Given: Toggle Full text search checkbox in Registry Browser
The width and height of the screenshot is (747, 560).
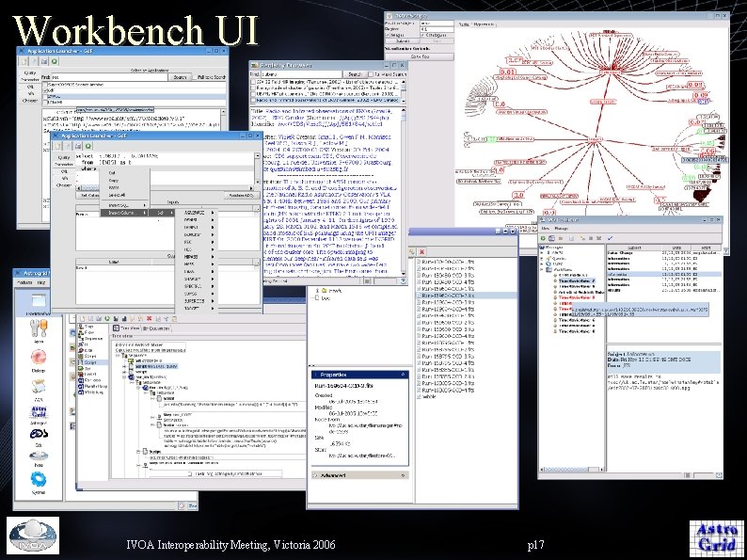Looking at the screenshot, I should (x=371, y=74).
